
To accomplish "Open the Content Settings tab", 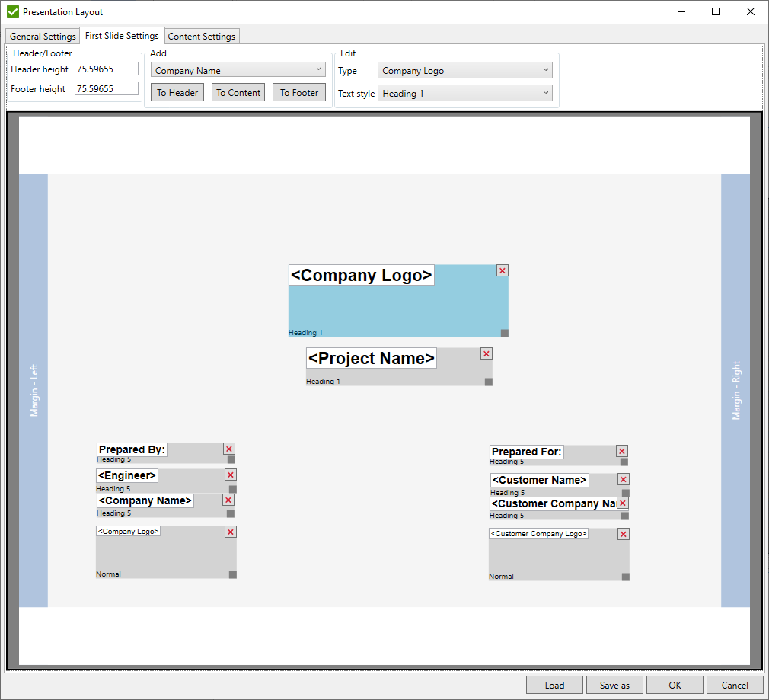I will [x=201, y=36].
